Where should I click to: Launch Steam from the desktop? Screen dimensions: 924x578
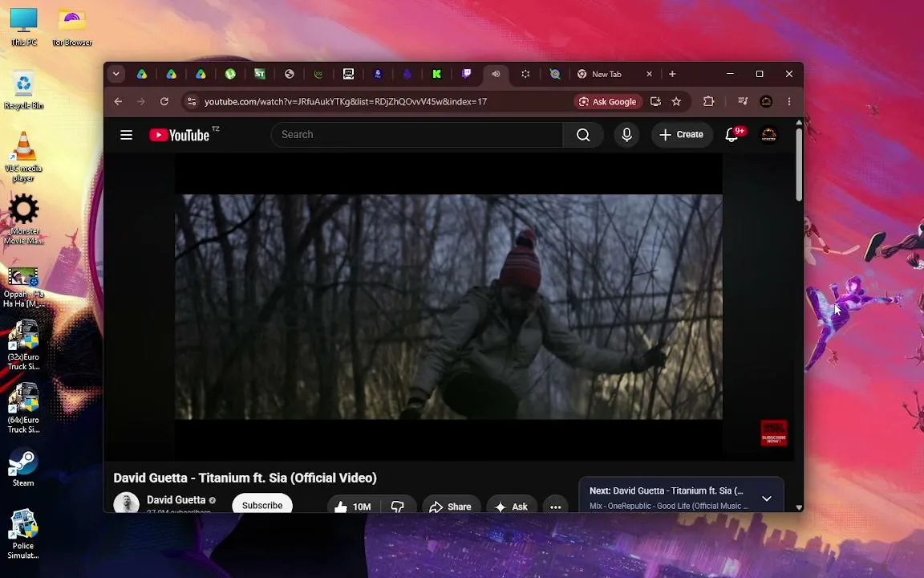[23, 468]
